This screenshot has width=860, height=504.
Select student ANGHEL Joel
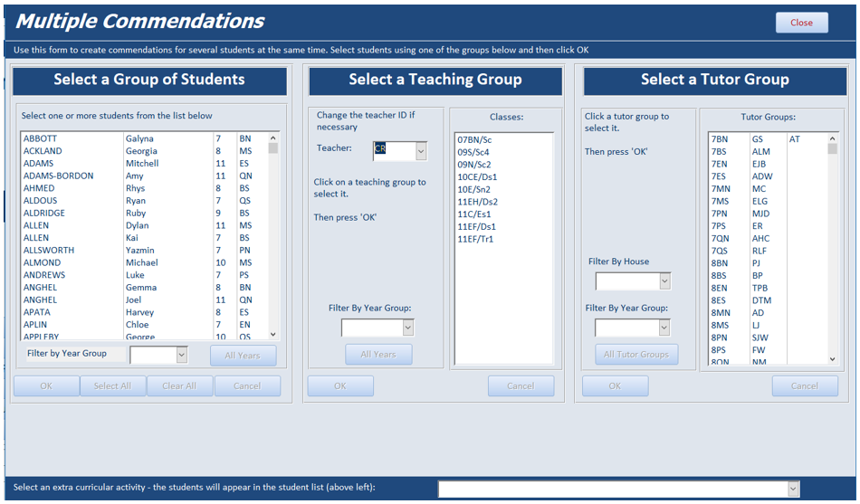(x=144, y=300)
